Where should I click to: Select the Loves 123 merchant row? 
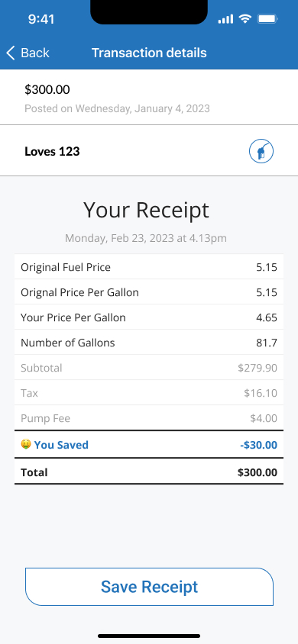(149, 151)
